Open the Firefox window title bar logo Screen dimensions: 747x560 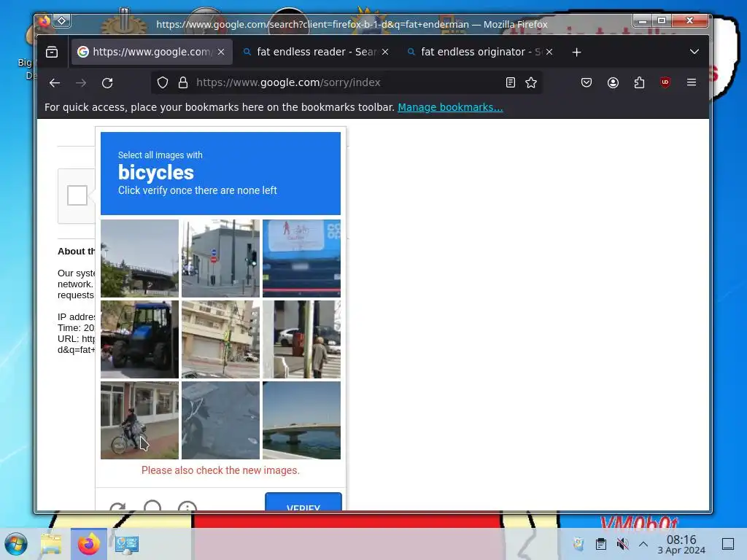[44, 21]
